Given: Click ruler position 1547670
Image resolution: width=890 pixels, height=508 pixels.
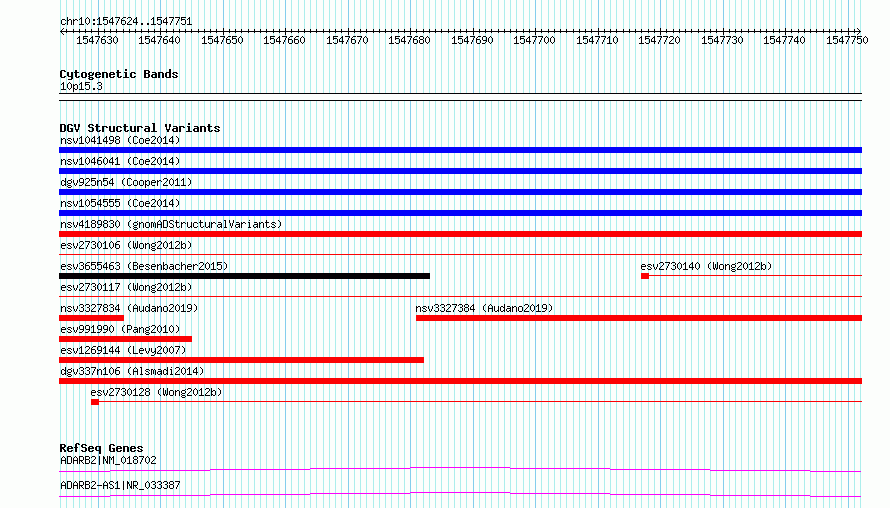Looking at the screenshot, I should (x=347, y=40).
